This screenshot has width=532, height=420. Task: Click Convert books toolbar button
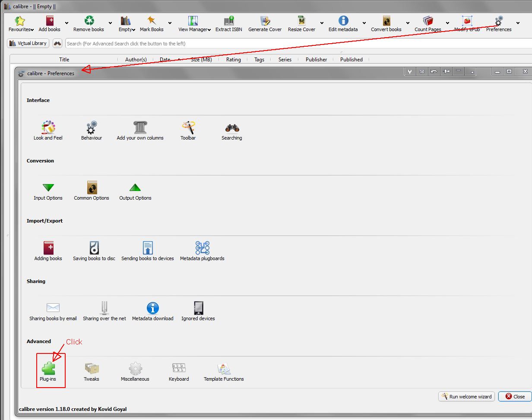tap(386, 24)
